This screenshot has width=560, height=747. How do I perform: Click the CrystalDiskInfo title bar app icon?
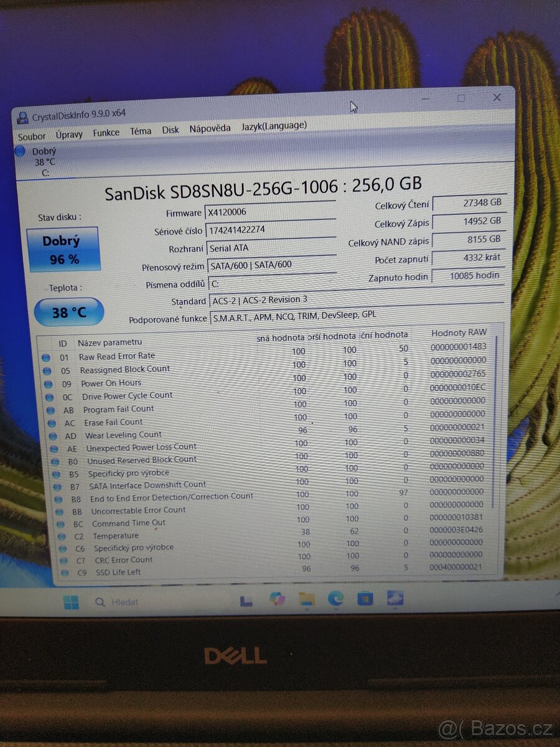[x=23, y=117]
